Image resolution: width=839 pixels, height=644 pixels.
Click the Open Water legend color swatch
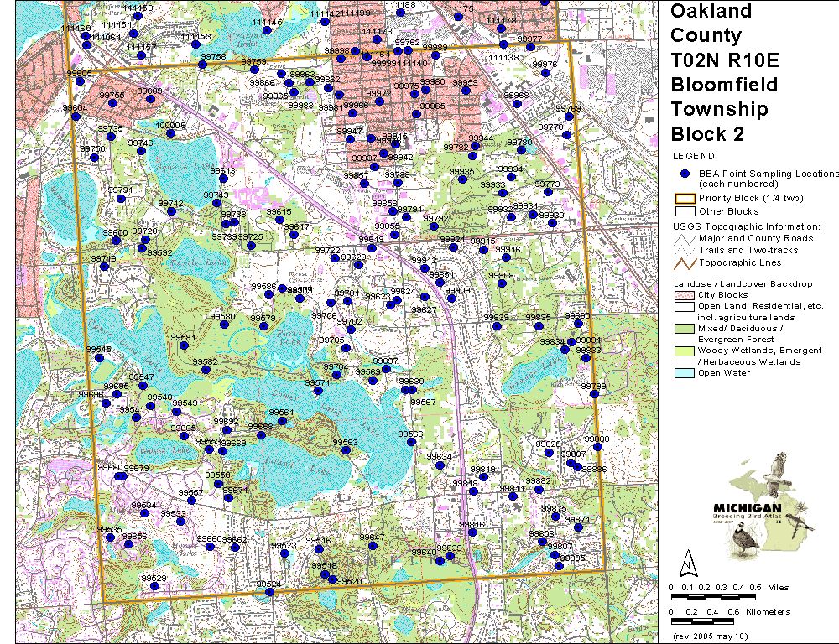(x=685, y=373)
